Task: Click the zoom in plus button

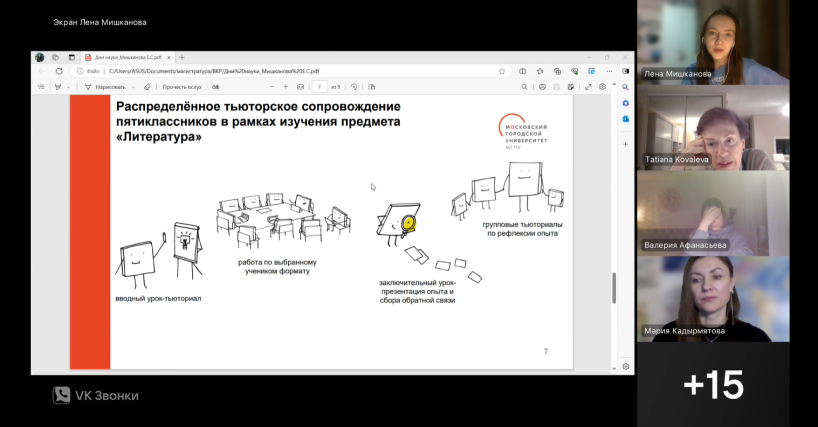Action: pyautogui.click(x=285, y=87)
